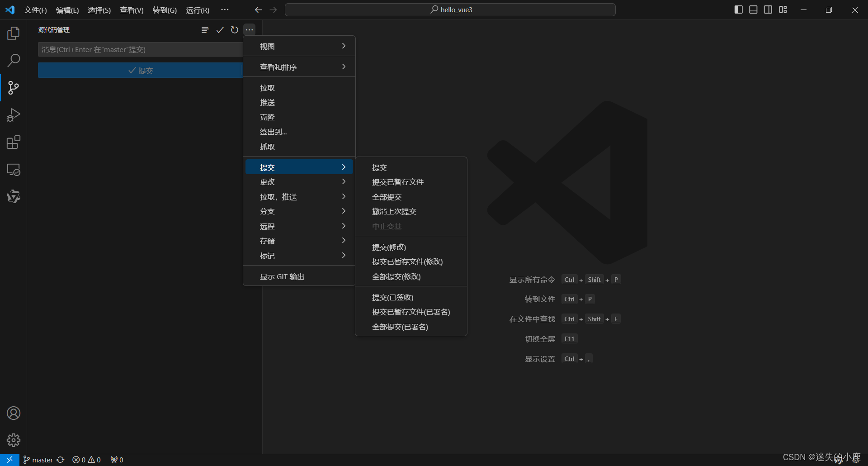Click the commit checkmark icon in header

[220, 30]
